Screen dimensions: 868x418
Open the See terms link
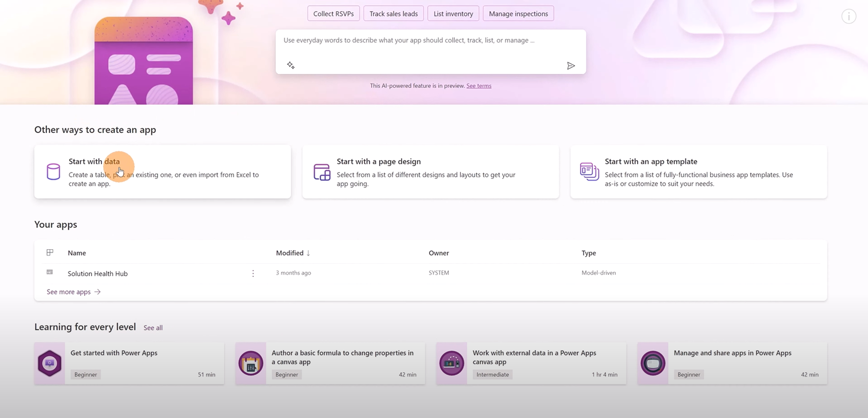pos(478,86)
